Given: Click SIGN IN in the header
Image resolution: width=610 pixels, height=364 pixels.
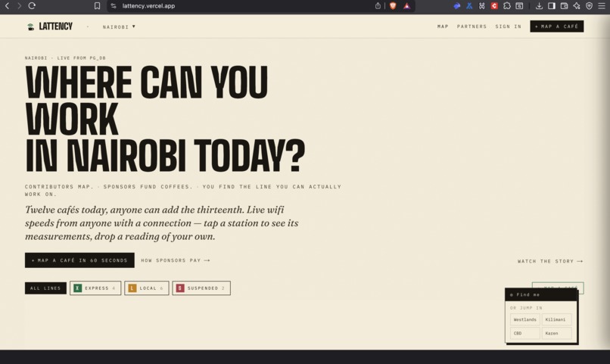Looking at the screenshot, I should [508, 26].
